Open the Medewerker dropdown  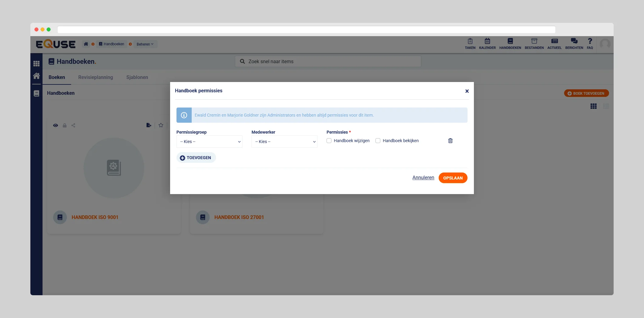pyautogui.click(x=284, y=142)
